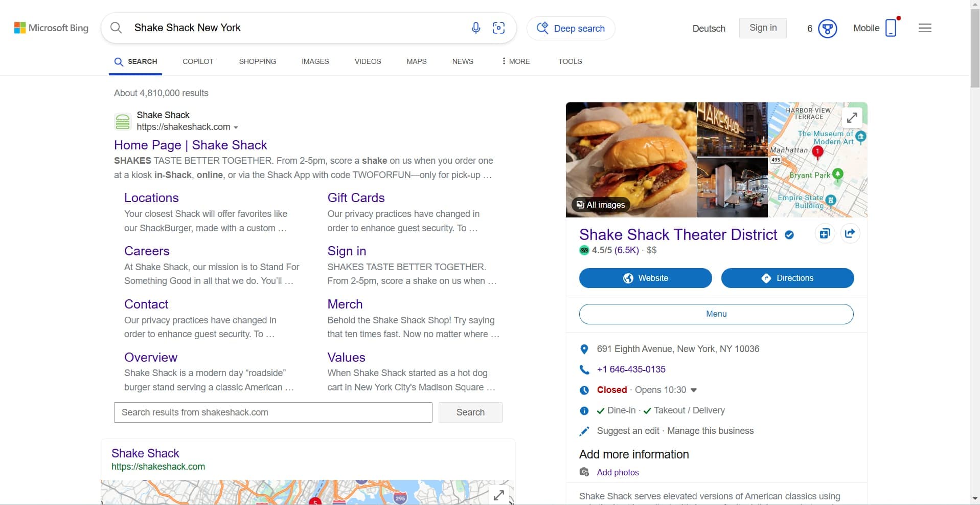
Task: Open the MORE menu in navigation
Action: click(x=516, y=61)
